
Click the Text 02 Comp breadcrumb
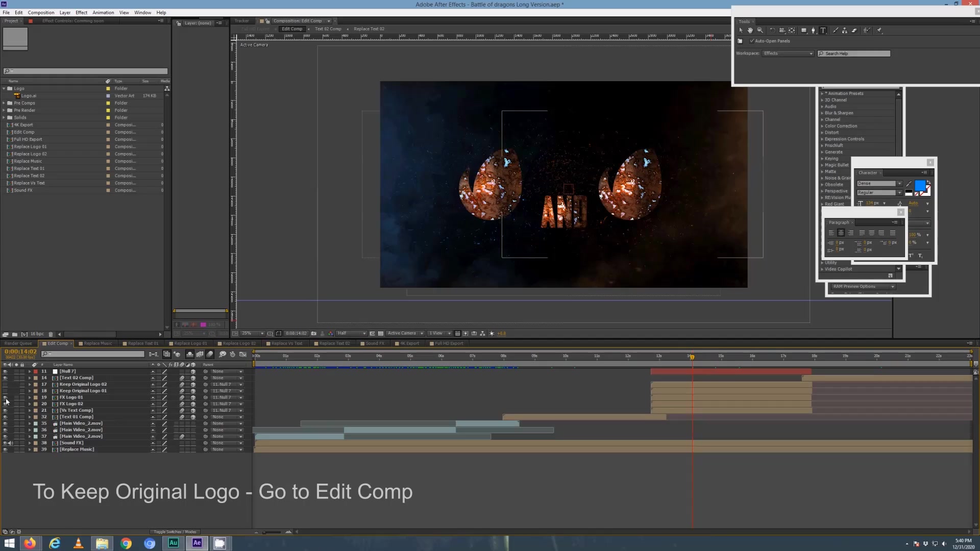pyautogui.click(x=328, y=29)
